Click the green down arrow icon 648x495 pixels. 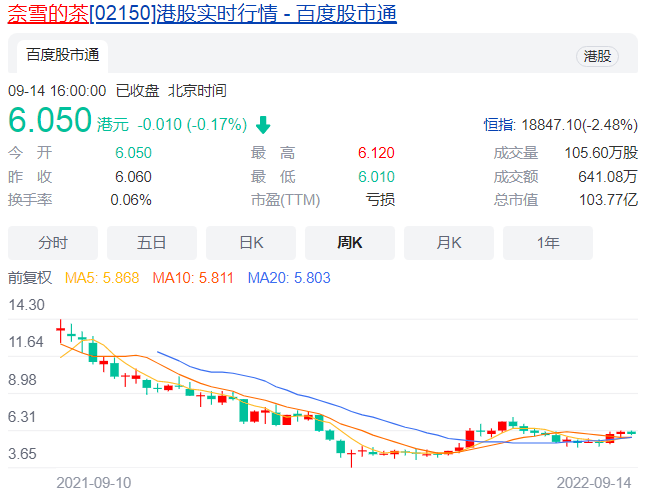(263, 125)
